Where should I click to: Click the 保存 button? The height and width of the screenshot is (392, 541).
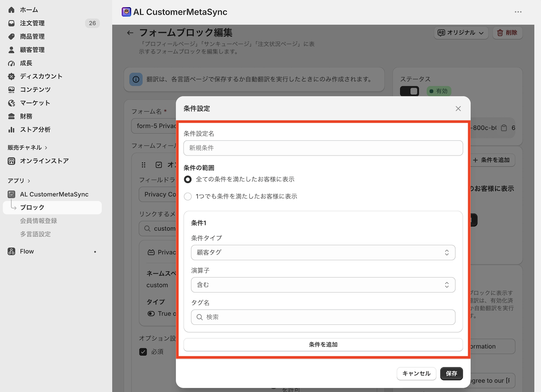[451, 374]
